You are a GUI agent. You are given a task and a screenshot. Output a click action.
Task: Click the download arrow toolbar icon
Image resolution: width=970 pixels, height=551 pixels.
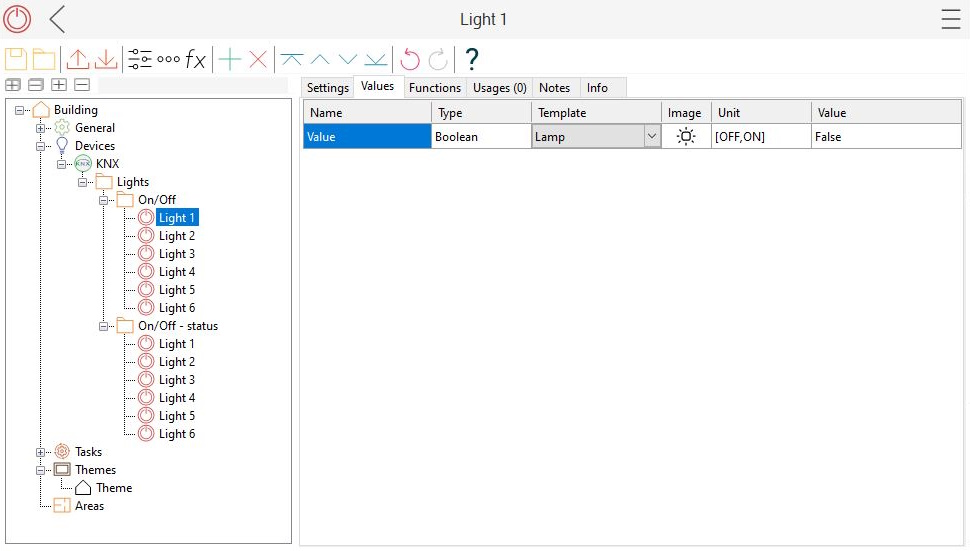pos(106,59)
